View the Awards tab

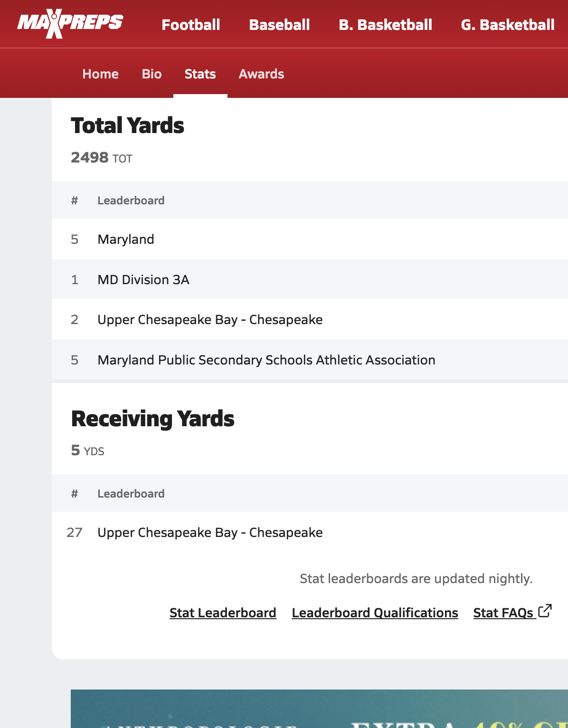pos(261,74)
